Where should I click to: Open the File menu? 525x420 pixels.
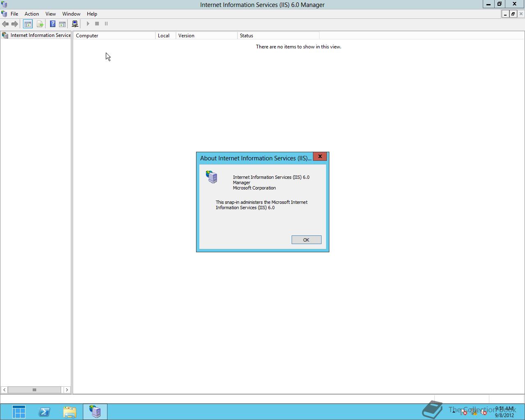(14, 14)
